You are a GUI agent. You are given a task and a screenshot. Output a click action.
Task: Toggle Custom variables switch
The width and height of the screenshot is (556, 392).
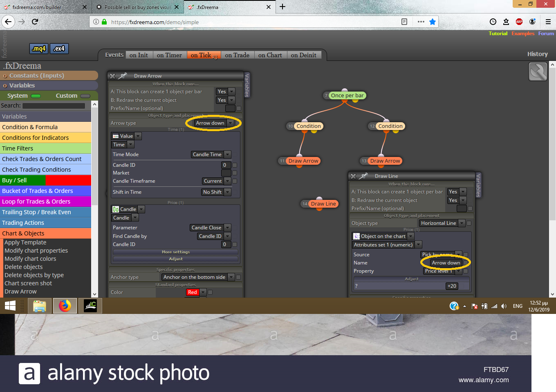click(x=85, y=96)
